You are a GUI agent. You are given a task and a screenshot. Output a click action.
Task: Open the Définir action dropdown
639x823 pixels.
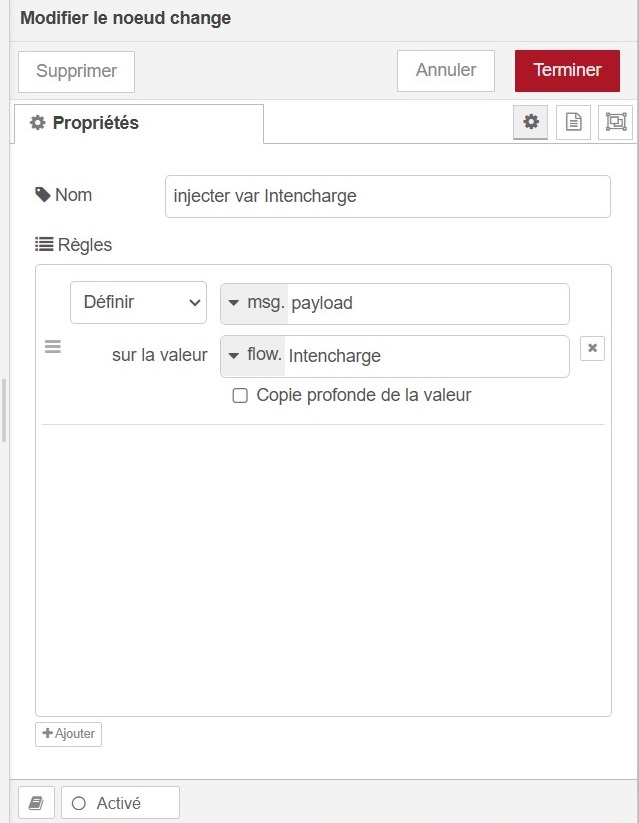click(138, 303)
